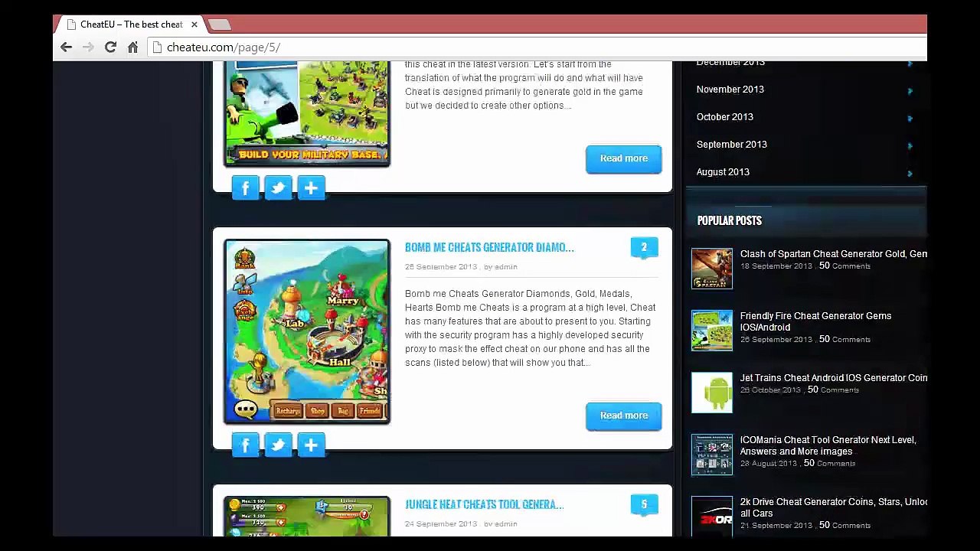
Task: Click the Android robot thumbnail for Jet Trains
Action: [712, 393]
